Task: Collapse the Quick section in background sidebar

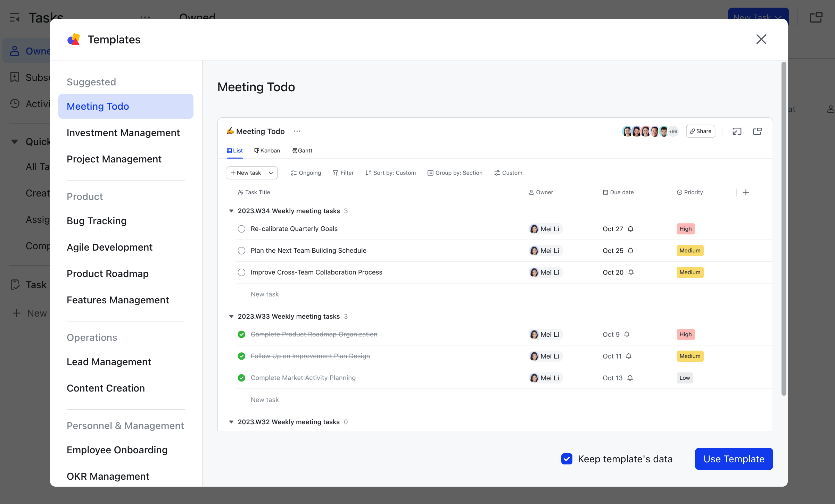Action: pos(15,142)
